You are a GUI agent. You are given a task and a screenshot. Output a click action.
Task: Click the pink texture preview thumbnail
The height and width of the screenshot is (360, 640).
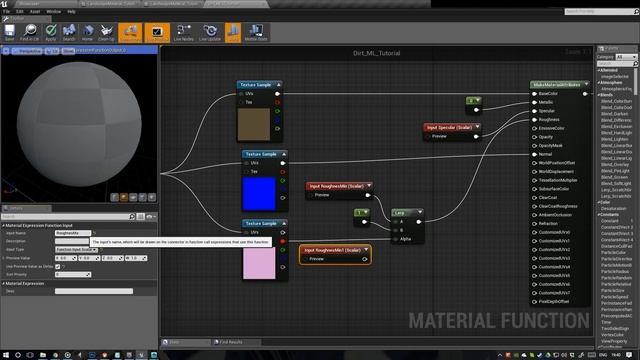point(259,264)
